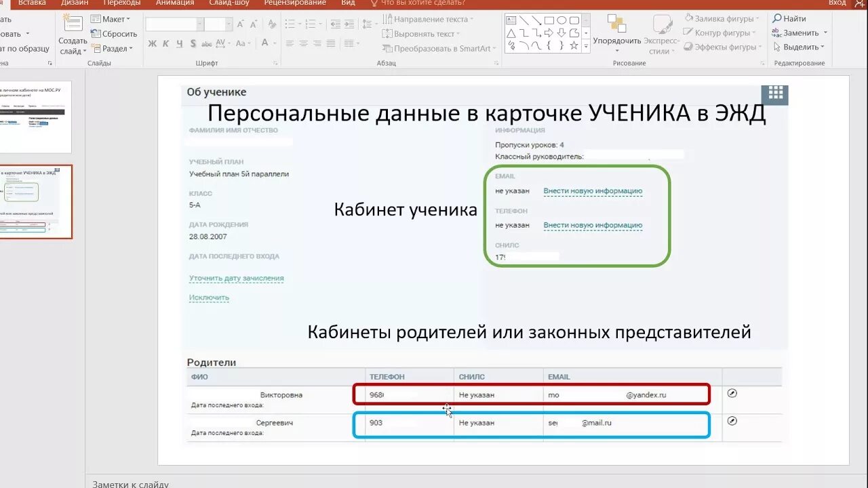The height and width of the screenshot is (488, 868).
Task: Open Выровнять текст align text menu
Action: click(421, 34)
